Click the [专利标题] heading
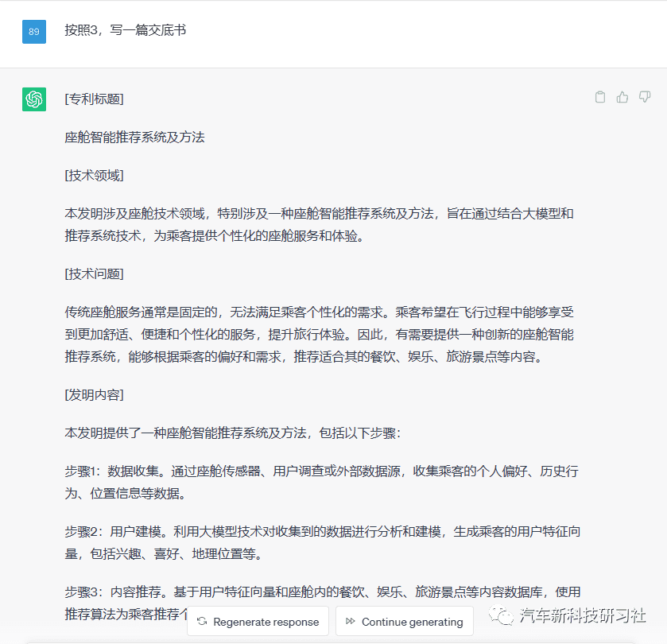 pyautogui.click(x=94, y=99)
